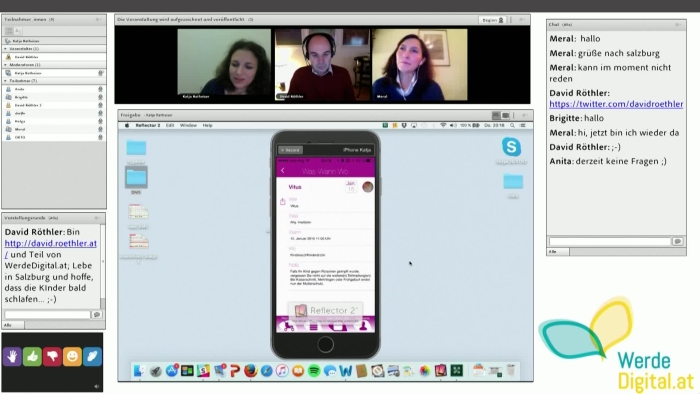700x394 pixels.
Task: Collapse the Veranstalter group
Action: tap(5, 49)
